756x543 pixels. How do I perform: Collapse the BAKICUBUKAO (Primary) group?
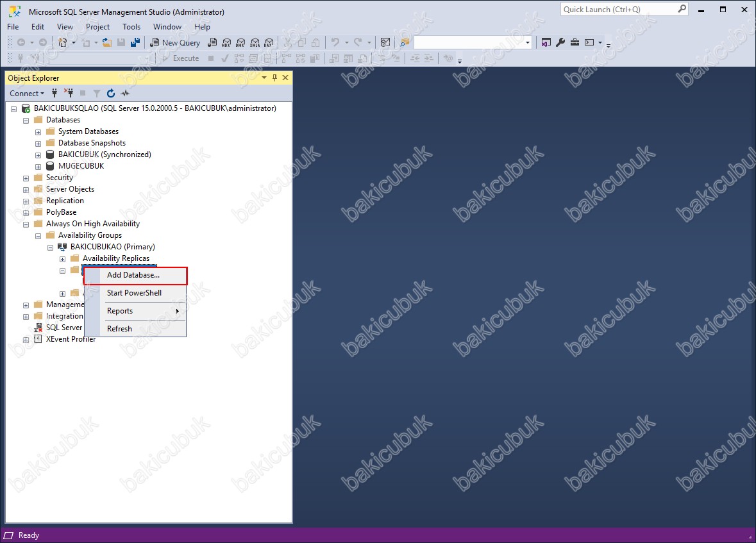point(50,247)
